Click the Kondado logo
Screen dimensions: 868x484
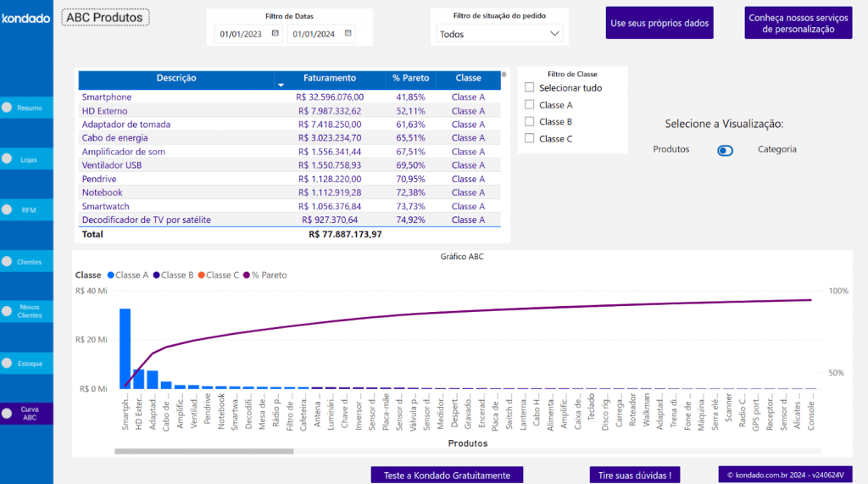click(26, 18)
